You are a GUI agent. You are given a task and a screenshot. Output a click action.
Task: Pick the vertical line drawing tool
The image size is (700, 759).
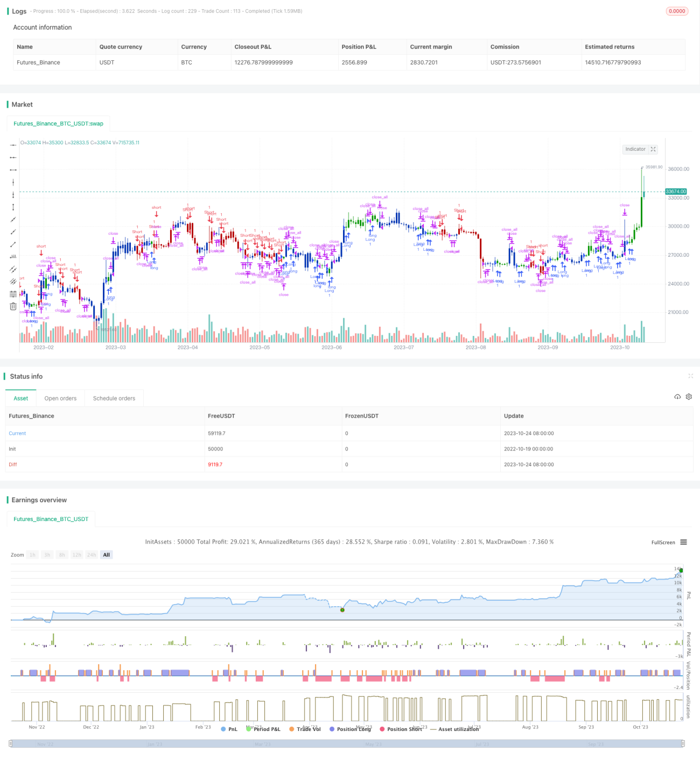13,182
